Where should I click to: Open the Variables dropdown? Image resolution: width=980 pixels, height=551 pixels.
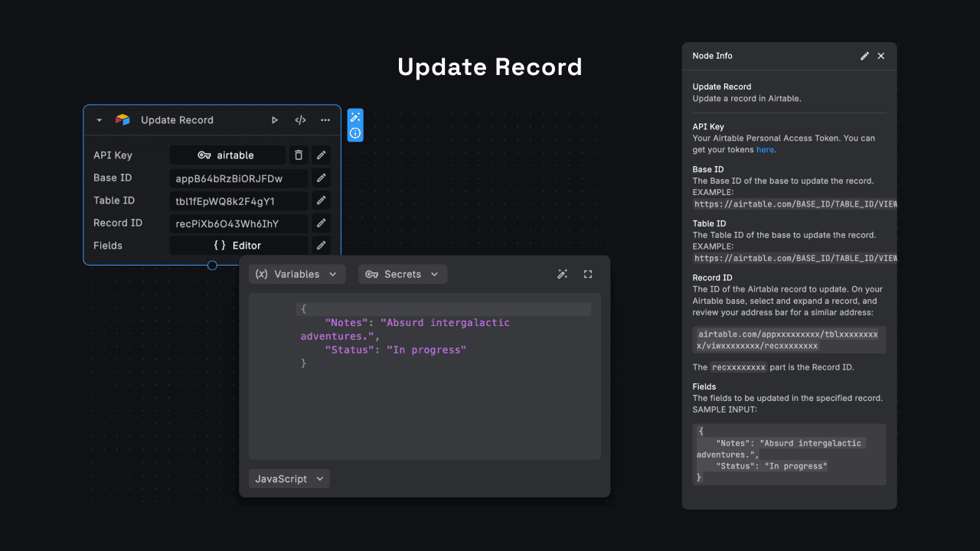pos(297,274)
